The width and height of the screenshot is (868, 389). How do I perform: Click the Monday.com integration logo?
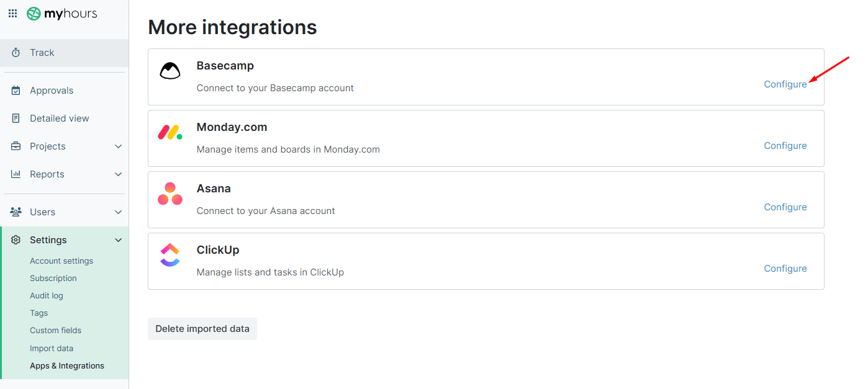coord(170,132)
